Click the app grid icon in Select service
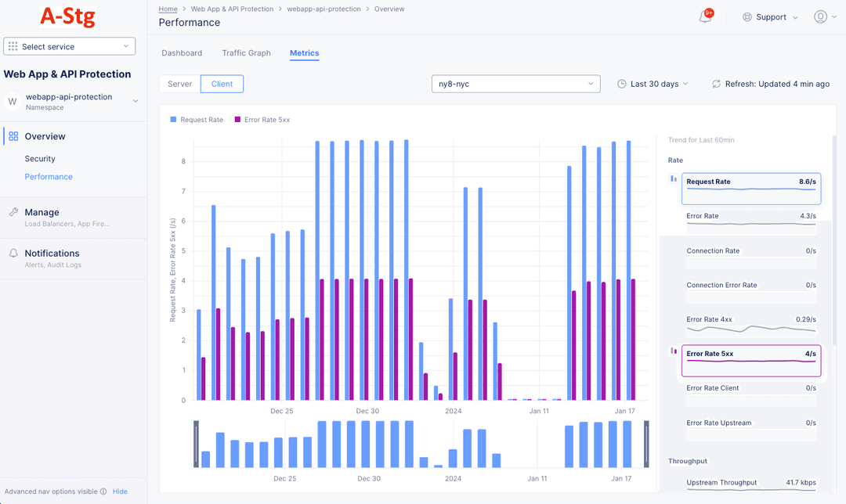846x504 pixels. tap(13, 45)
